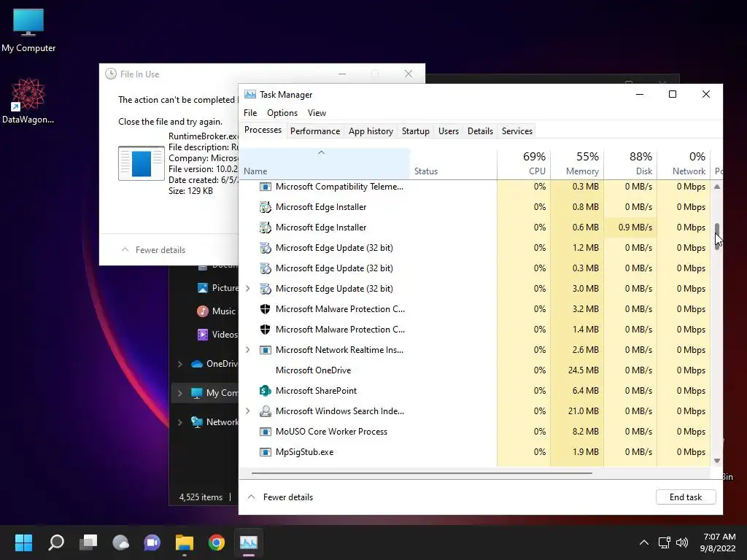
Task: Open the View menu
Action: 317,113
